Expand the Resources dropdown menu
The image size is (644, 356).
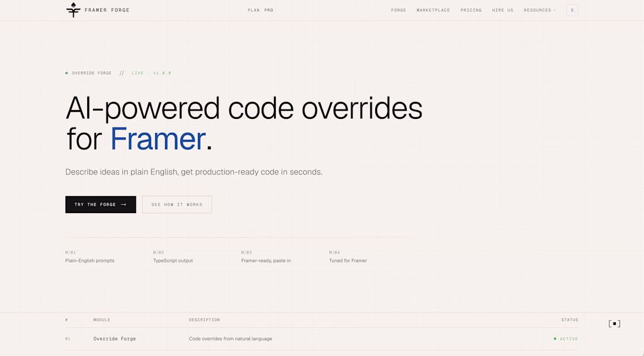click(539, 11)
